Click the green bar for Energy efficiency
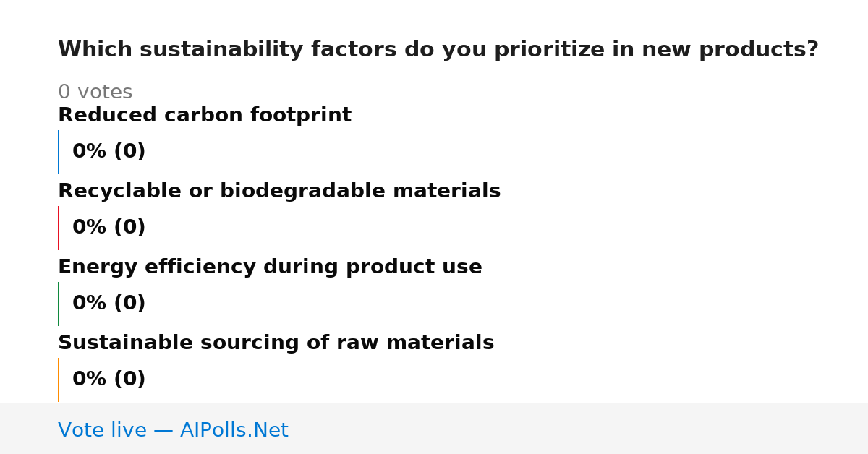 pos(58,304)
